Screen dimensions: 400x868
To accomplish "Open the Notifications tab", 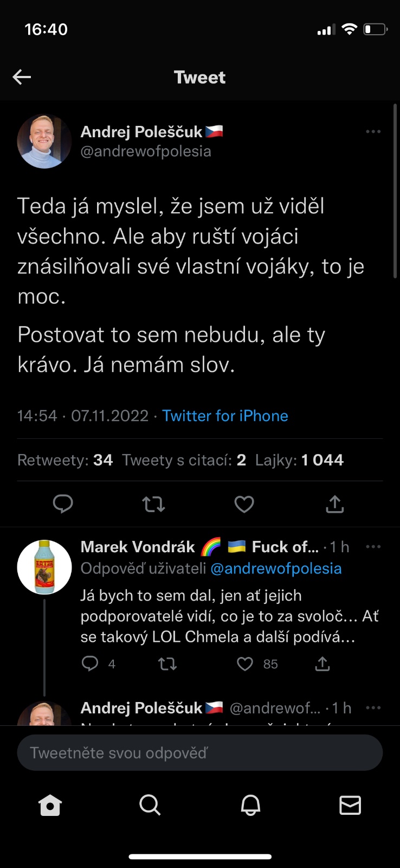I will click(x=250, y=805).
